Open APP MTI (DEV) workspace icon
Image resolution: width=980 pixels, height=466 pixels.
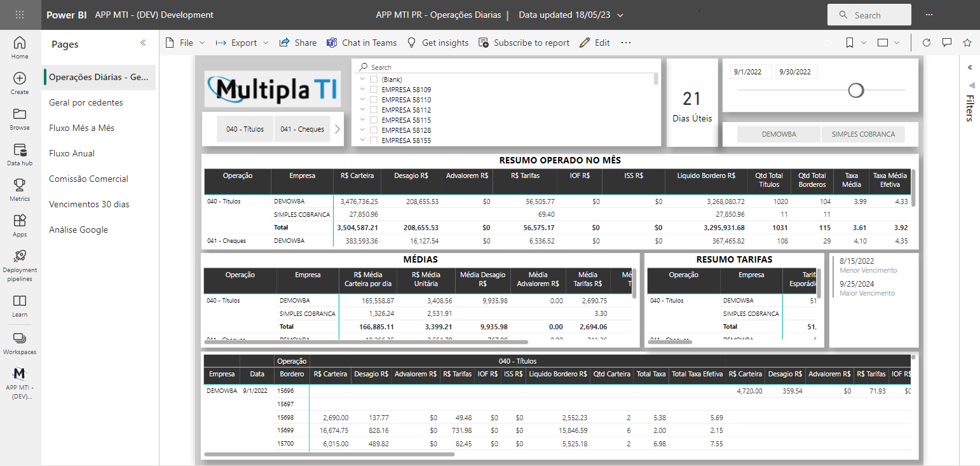point(20,383)
